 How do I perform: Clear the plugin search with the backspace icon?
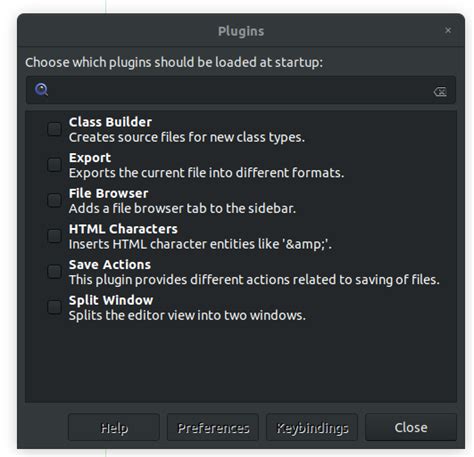tap(440, 91)
